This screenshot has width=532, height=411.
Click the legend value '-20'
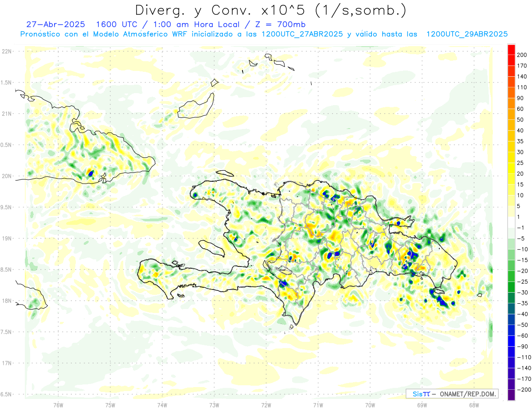[522, 271]
